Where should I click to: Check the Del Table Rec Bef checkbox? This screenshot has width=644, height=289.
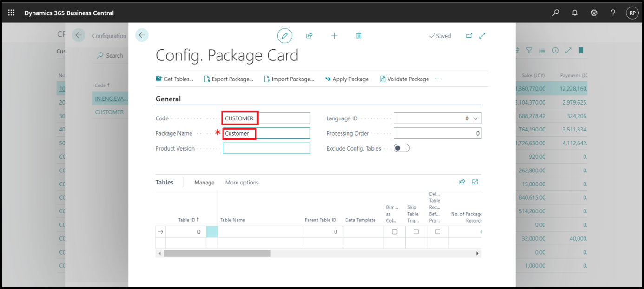pyautogui.click(x=438, y=231)
